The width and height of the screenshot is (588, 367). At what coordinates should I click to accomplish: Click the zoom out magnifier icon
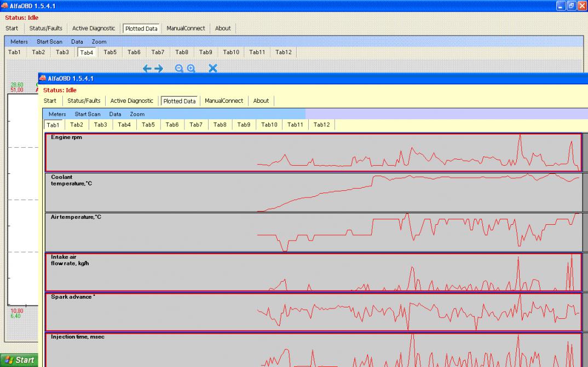pos(179,68)
